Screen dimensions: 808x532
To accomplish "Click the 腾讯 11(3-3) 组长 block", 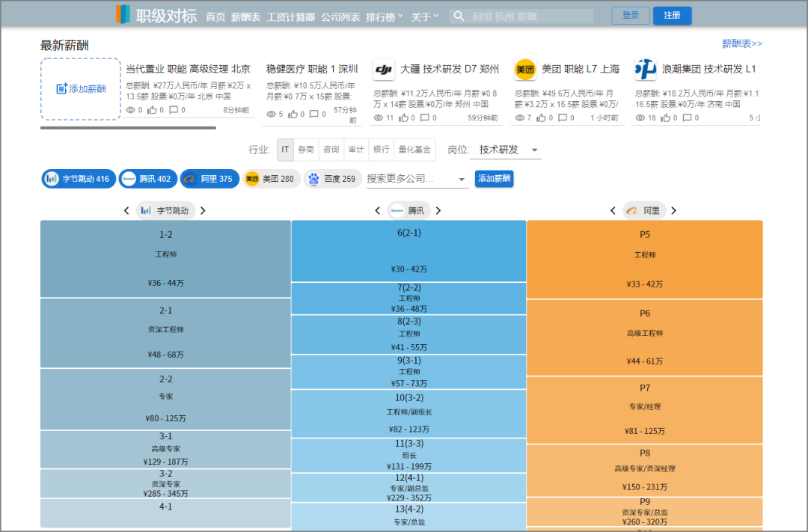I will tap(409, 455).
